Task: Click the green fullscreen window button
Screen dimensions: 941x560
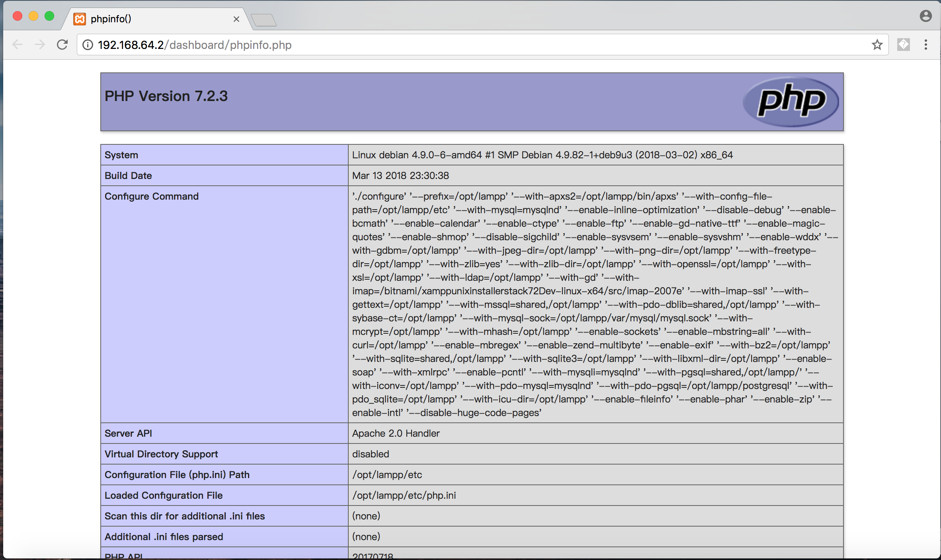Action: [x=49, y=16]
